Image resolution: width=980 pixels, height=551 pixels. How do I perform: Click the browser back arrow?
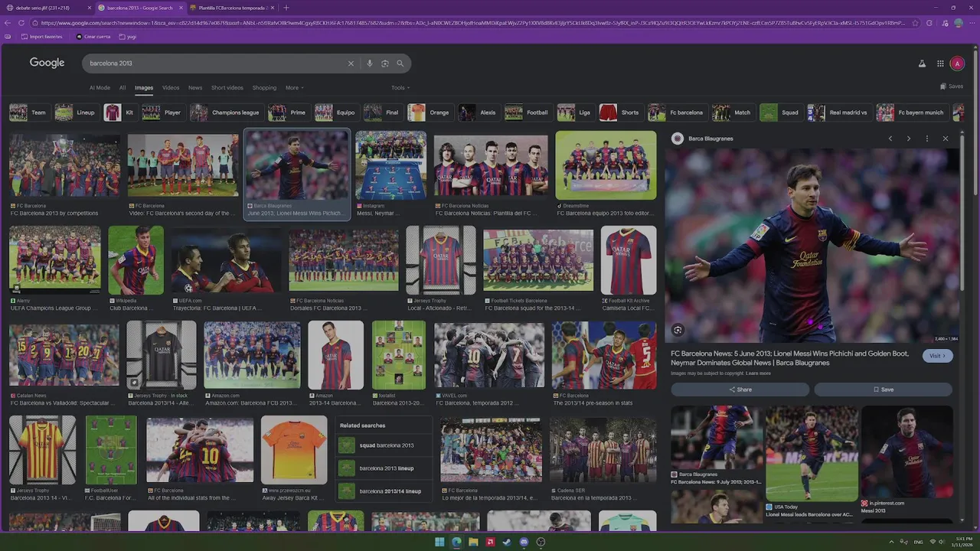(8, 23)
